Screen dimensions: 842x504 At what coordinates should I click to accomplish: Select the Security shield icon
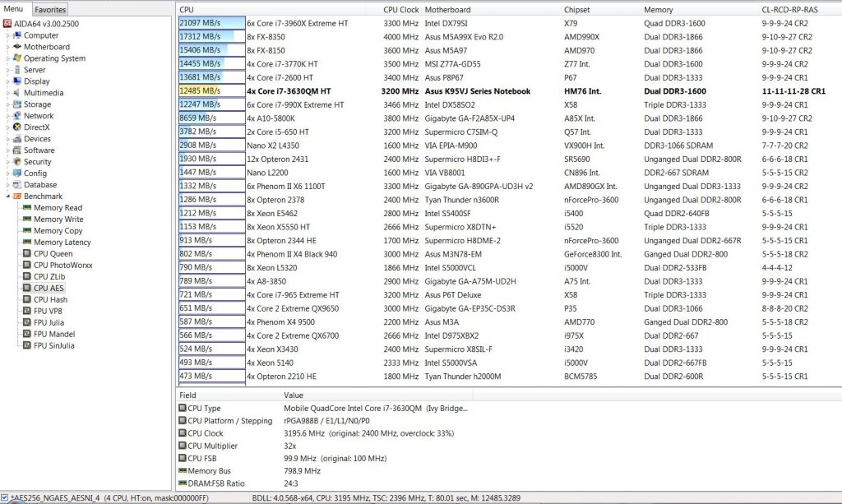[x=17, y=162]
